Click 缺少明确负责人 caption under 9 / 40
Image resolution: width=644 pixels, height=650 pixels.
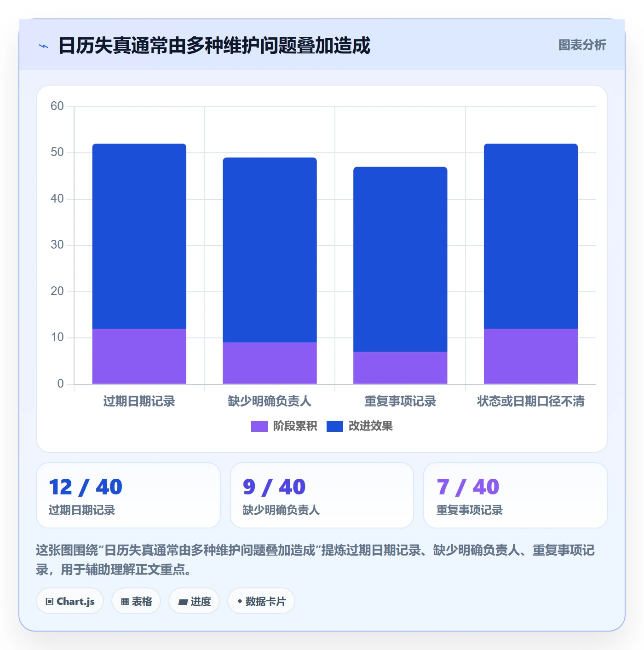coord(281,511)
